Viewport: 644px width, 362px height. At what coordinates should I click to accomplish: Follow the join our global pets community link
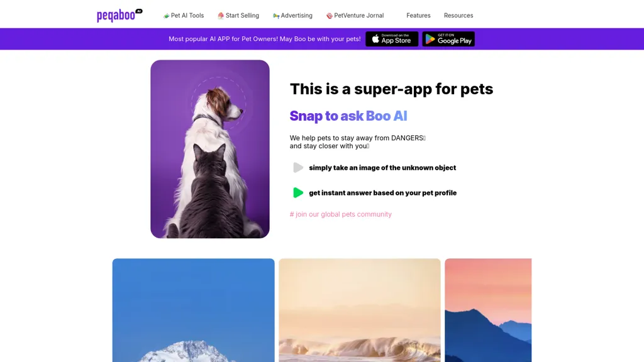pyautogui.click(x=341, y=214)
